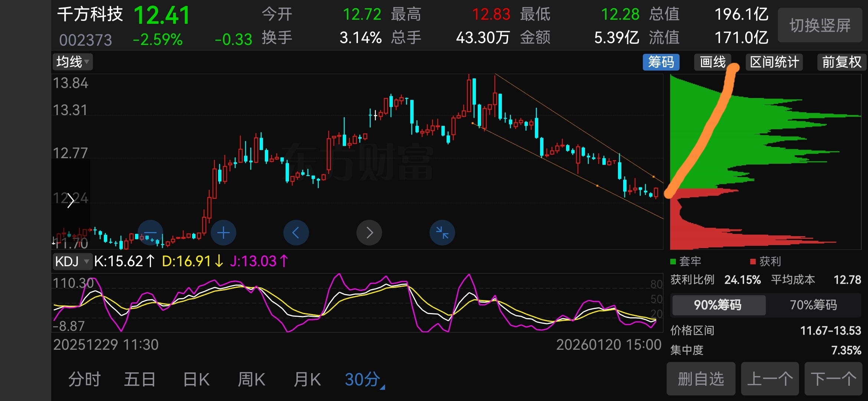Switch to the 70%筹码 option

coord(813,305)
